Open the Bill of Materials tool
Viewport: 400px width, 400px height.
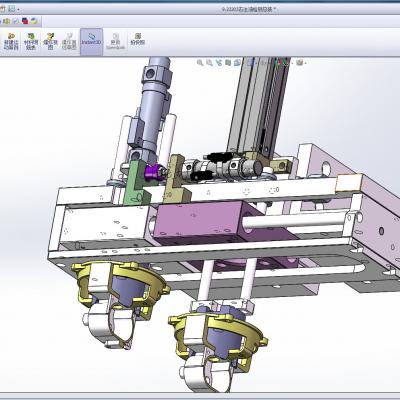coord(31,42)
